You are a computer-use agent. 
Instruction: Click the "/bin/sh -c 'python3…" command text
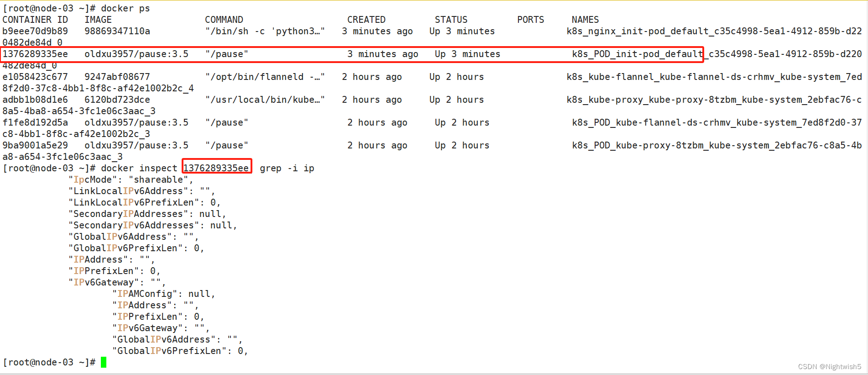pyautogui.click(x=265, y=31)
